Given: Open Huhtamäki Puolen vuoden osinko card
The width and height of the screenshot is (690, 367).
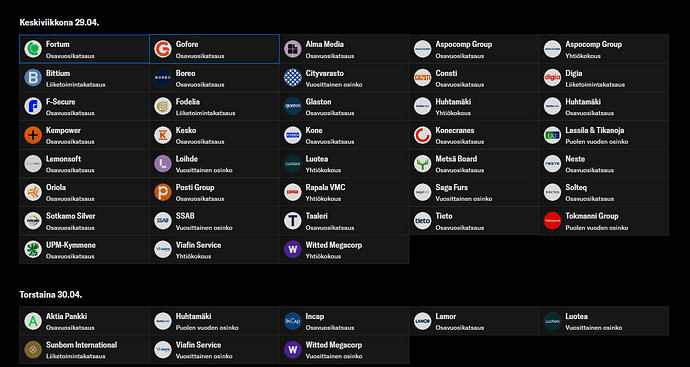Looking at the screenshot, I should pos(214,321).
